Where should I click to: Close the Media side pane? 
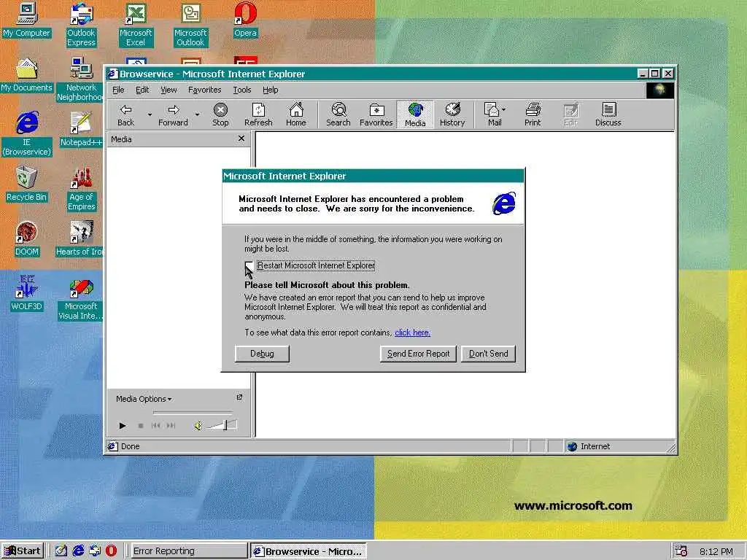point(241,139)
